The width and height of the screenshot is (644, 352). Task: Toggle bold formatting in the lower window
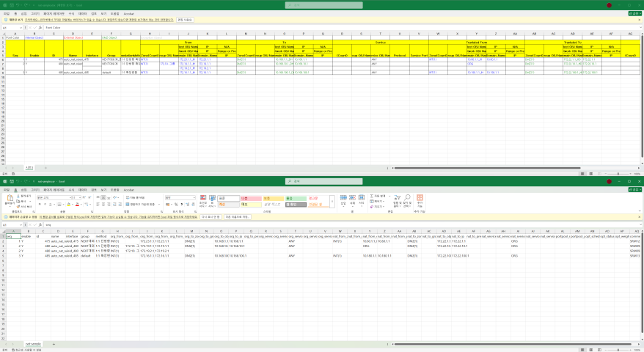tap(40, 204)
